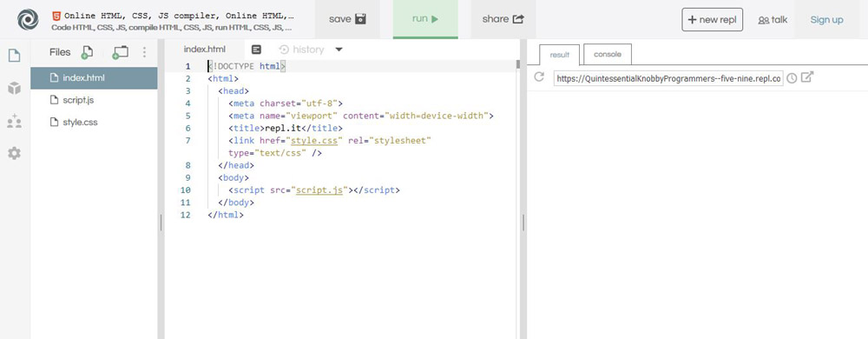Add a new folder
Viewport: 868px width, 339px height.
120,52
